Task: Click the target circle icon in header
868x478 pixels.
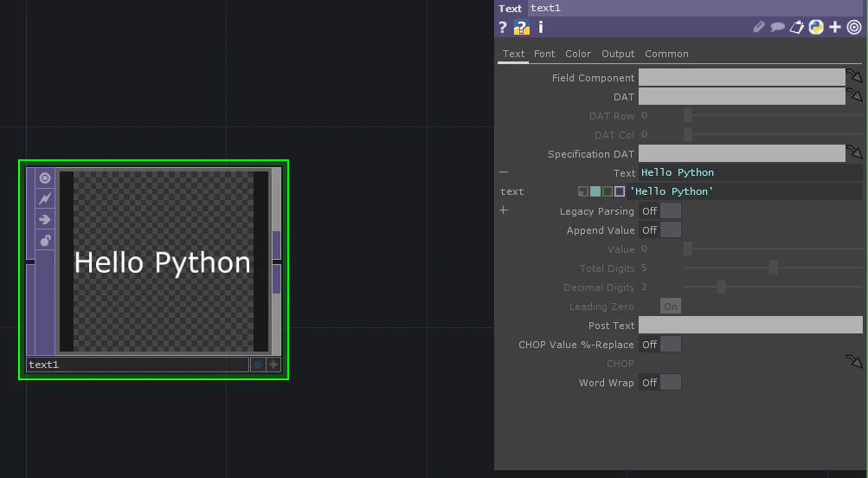Action: 854,27
